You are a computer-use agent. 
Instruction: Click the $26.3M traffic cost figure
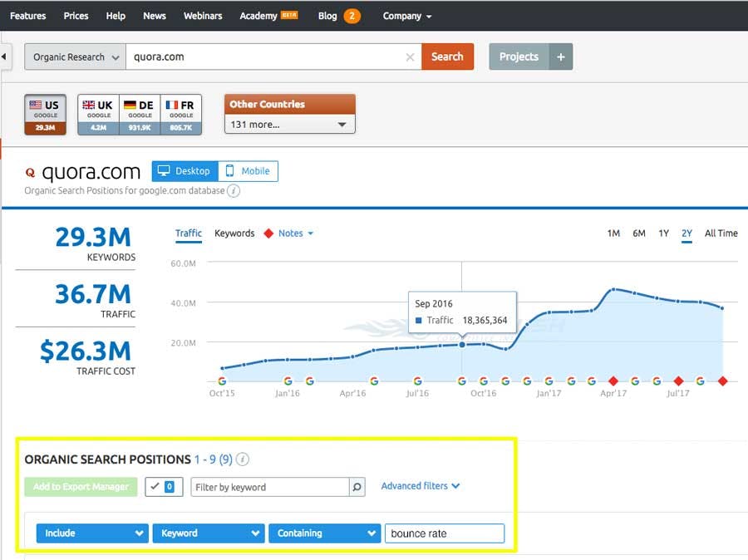[x=86, y=351]
